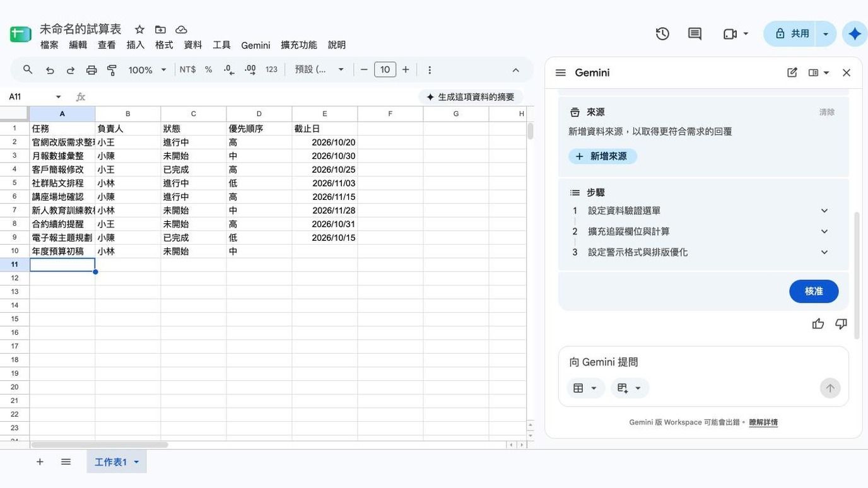Click the 新增來源 button
The image size is (868, 488).
pos(602,156)
